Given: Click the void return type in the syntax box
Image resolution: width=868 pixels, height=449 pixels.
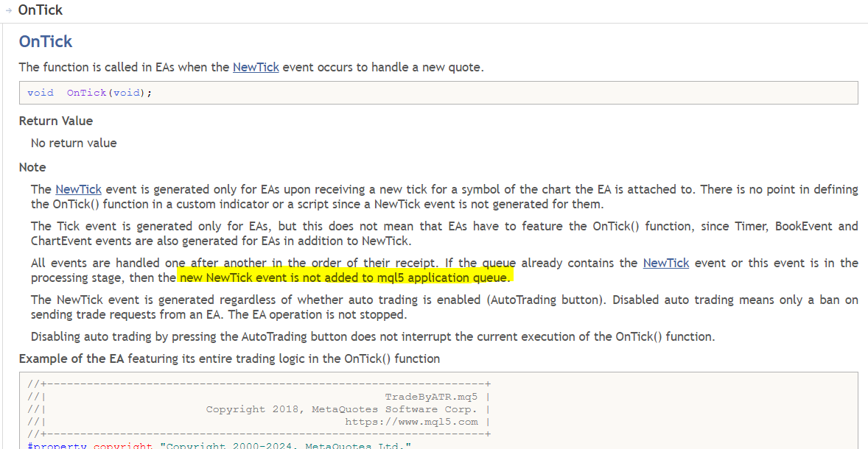Looking at the screenshot, I should tap(41, 93).
